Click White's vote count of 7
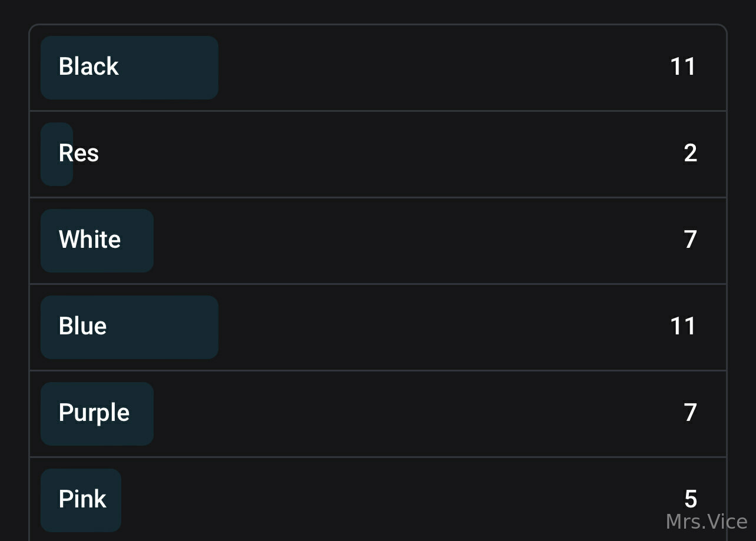The image size is (756, 541). pos(691,240)
